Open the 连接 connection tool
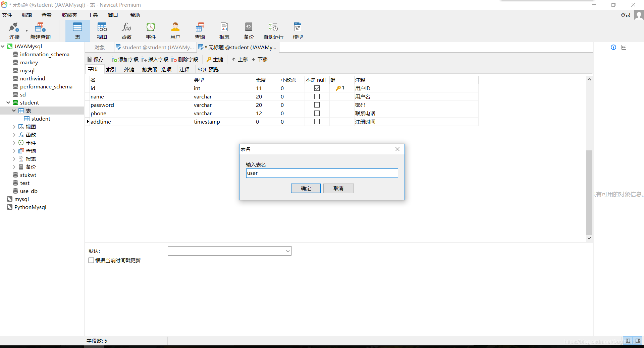 click(14, 31)
